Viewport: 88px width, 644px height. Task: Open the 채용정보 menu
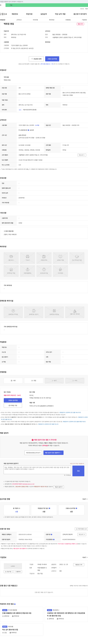coord(15,14)
